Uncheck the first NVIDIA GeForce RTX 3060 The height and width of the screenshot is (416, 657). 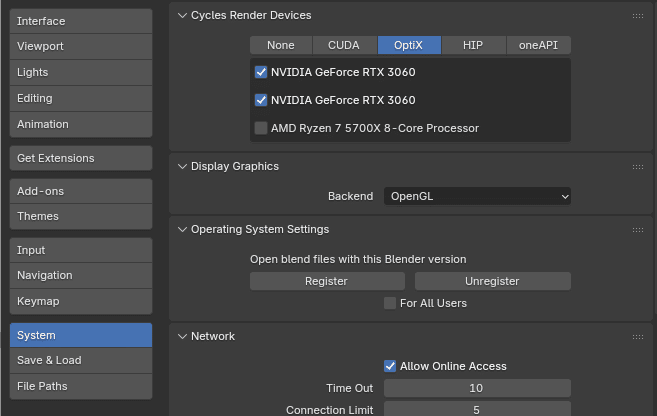[x=262, y=72]
